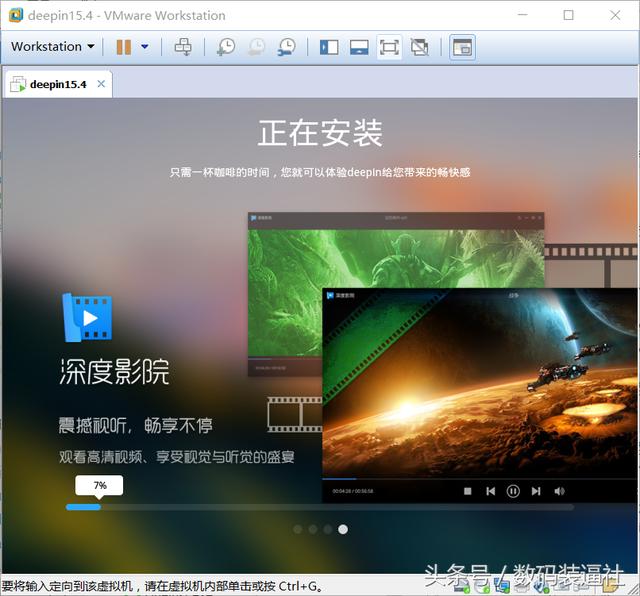Toggle the console view icon
Image resolution: width=640 pixels, height=596 pixels.
(x=462, y=47)
